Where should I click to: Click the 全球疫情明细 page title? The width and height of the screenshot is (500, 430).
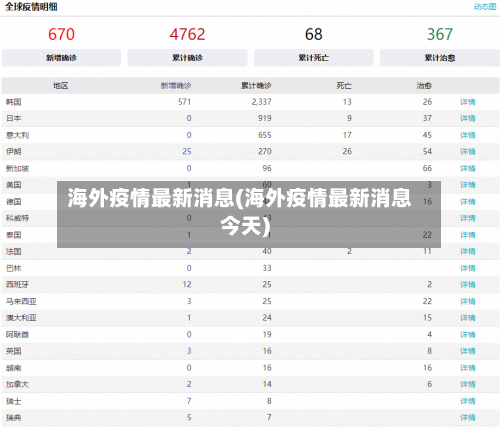(x=31, y=7)
